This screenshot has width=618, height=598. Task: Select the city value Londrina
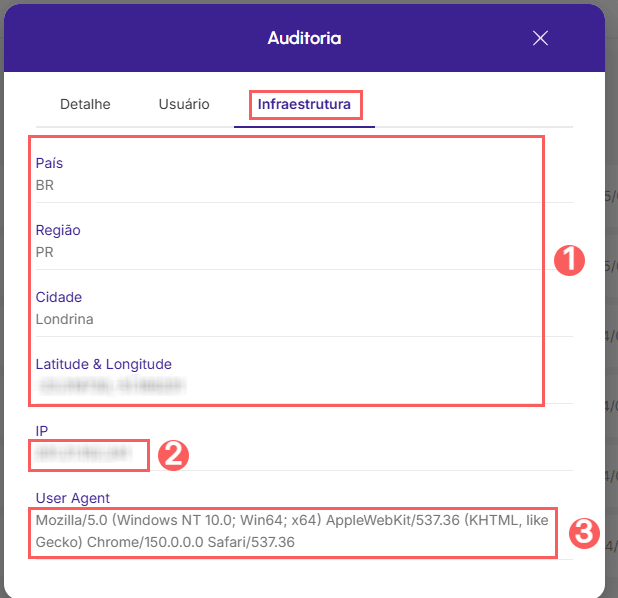coord(64,319)
